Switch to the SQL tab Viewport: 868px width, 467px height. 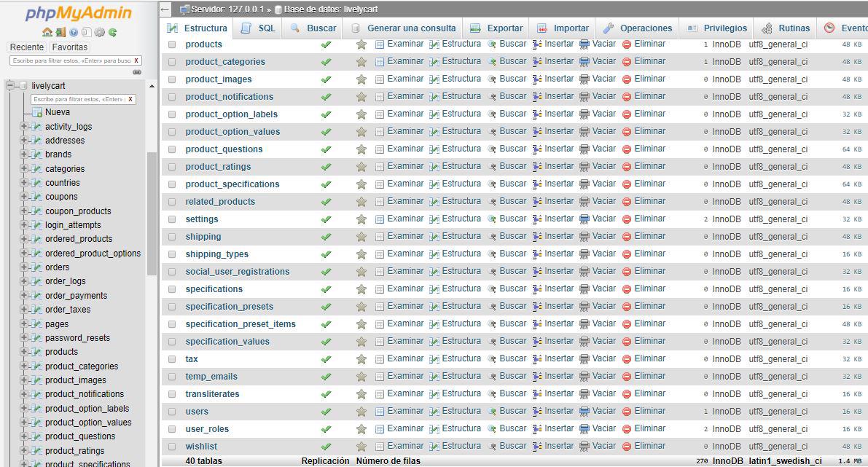[x=259, y=28]
